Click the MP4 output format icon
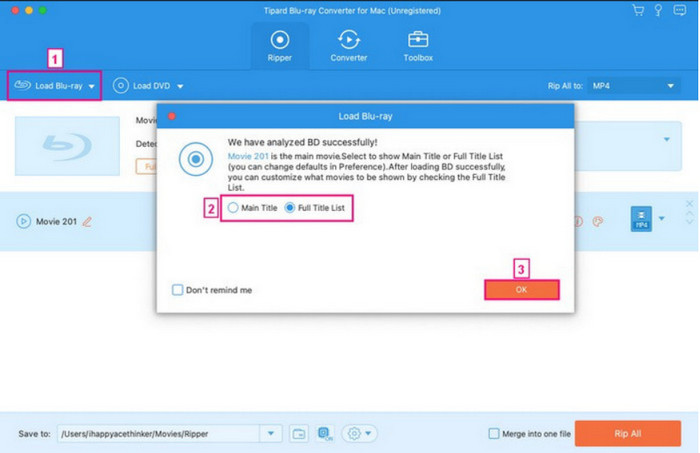 [x=643, y=219]
